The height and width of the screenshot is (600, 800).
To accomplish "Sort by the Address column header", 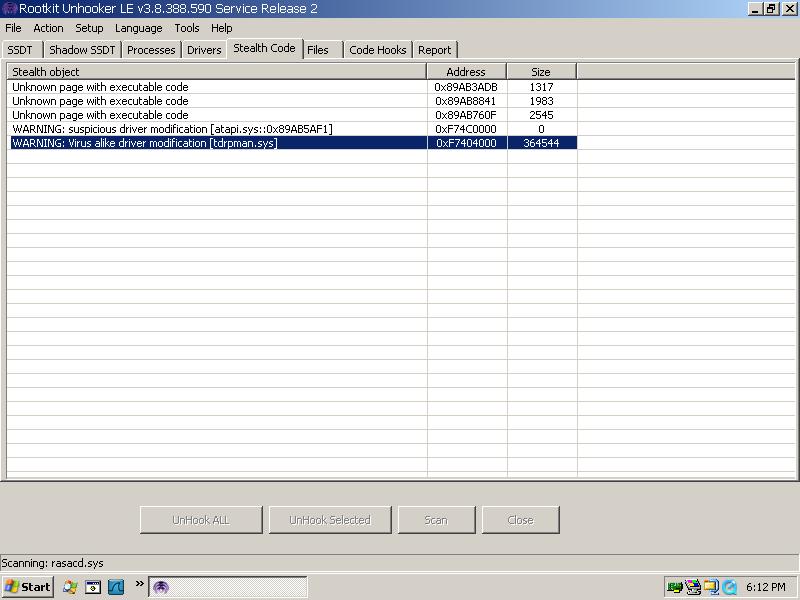I will (466, 72).
